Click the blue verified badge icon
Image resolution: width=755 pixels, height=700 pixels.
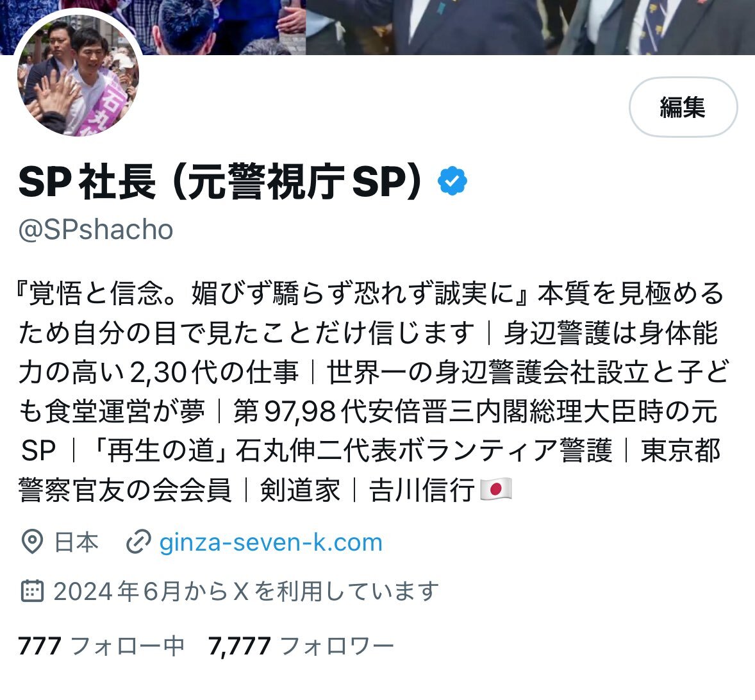[x=452, y=181]
